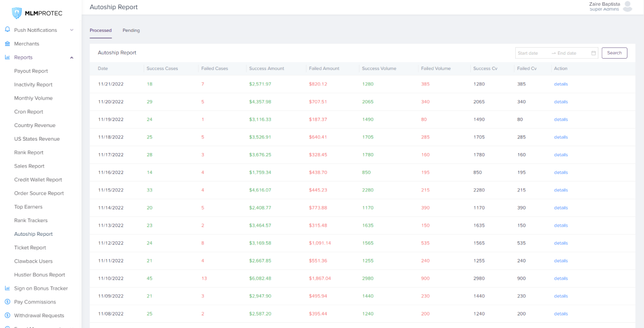Go to Clawback Users report

click(x=33, y=261)
